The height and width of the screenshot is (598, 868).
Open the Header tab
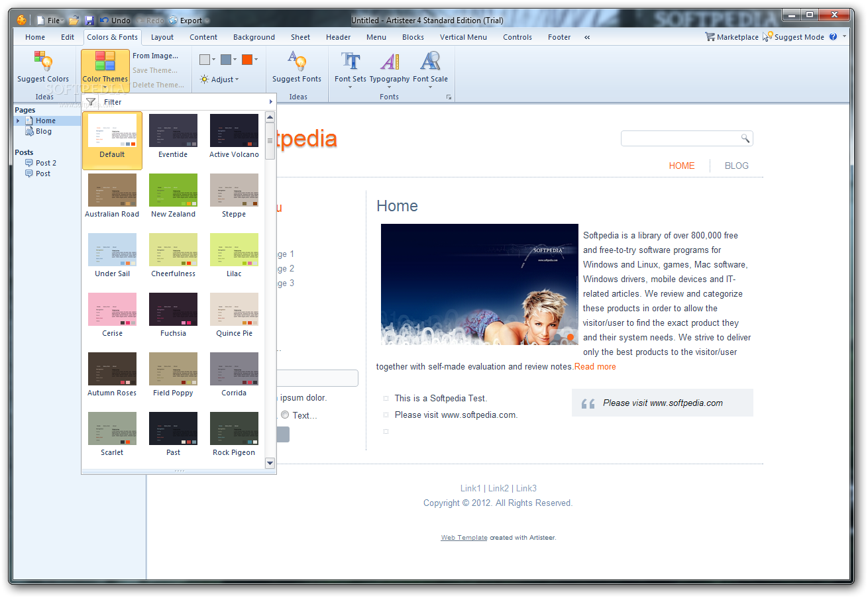(x=339, y=37)
